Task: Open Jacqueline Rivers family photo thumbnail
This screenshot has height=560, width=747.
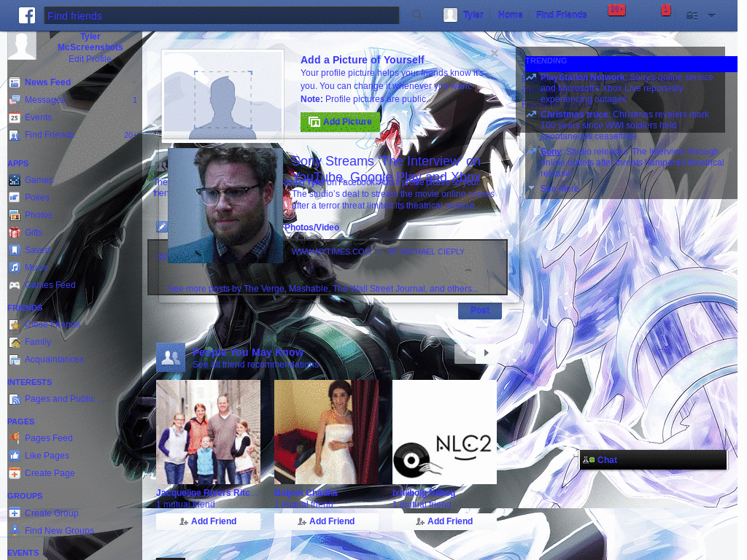Action: (x=208, y=432)
